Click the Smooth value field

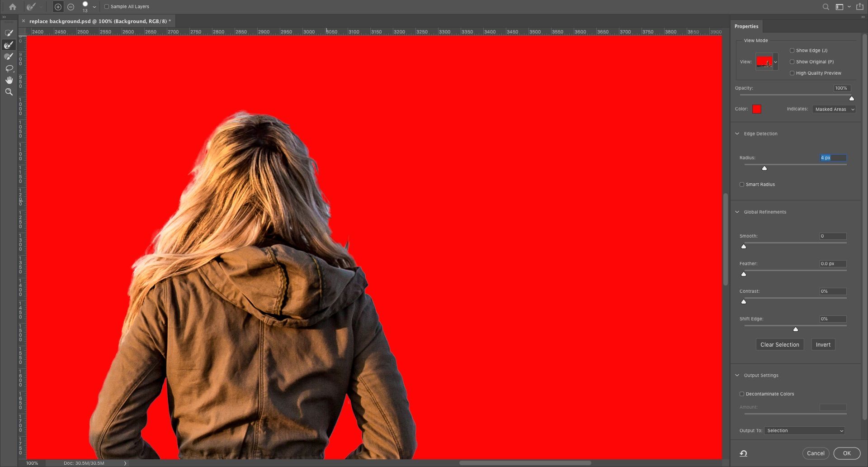tap(833, 236)
